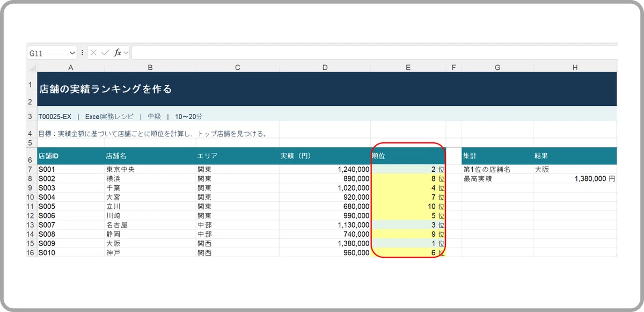The width and height of the screenshot is (644, 312).
Task: Select column H header
Action: tap(575, 68)
